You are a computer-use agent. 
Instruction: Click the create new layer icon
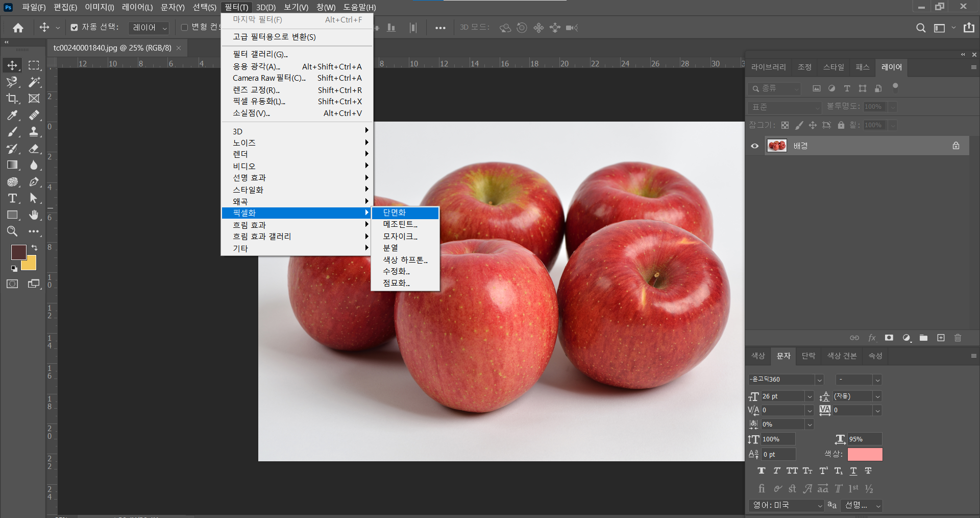[x=941, y=338]
